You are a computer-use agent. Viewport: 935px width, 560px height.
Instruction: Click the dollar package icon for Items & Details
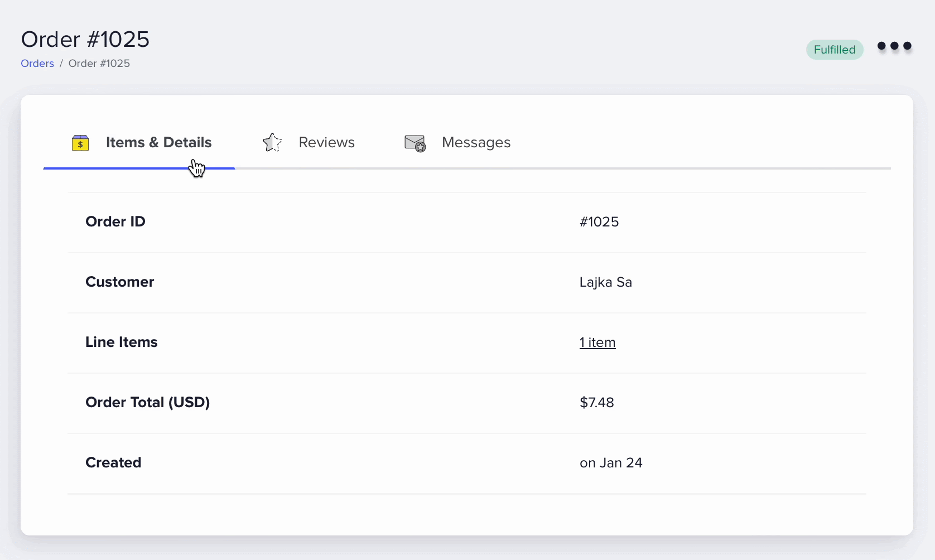coord(80,142)
